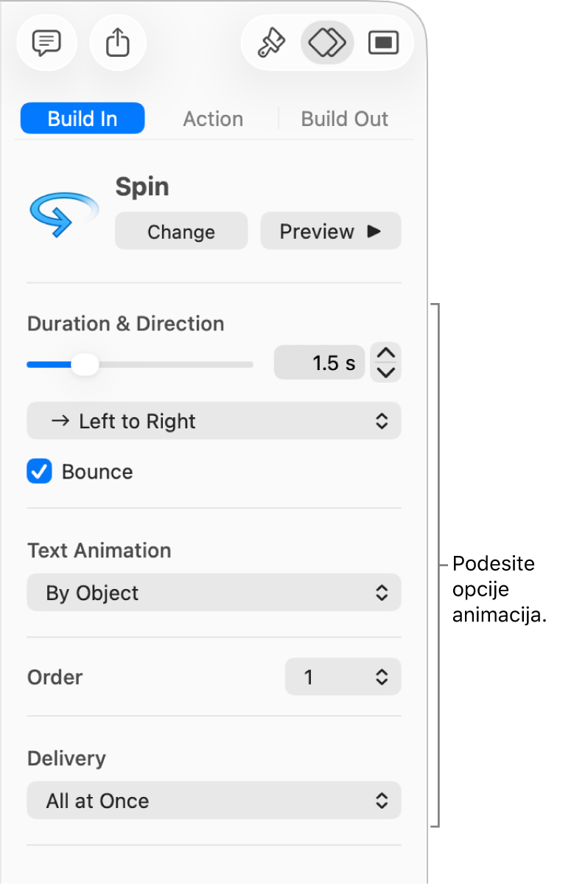Image resolution: width=588 pixels, height=884 pixels.
Task: Expand the By Object text animation menu
Action: [x=214, y=593]
